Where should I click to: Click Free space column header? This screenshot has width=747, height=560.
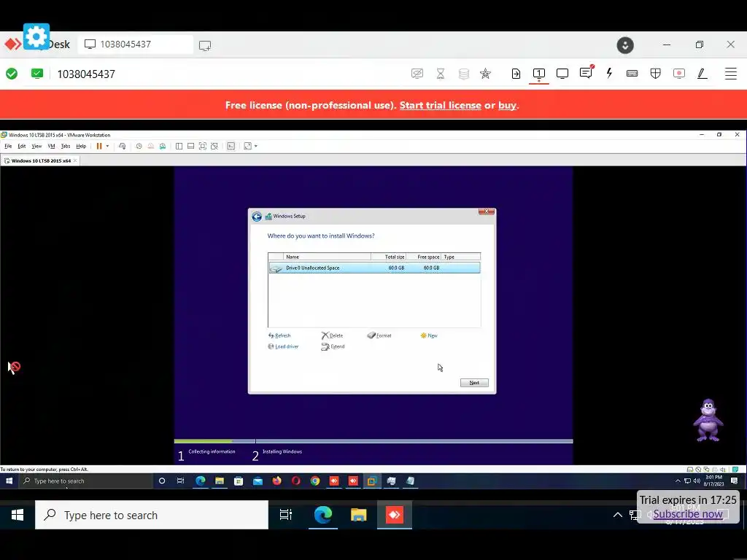[424, 257]
